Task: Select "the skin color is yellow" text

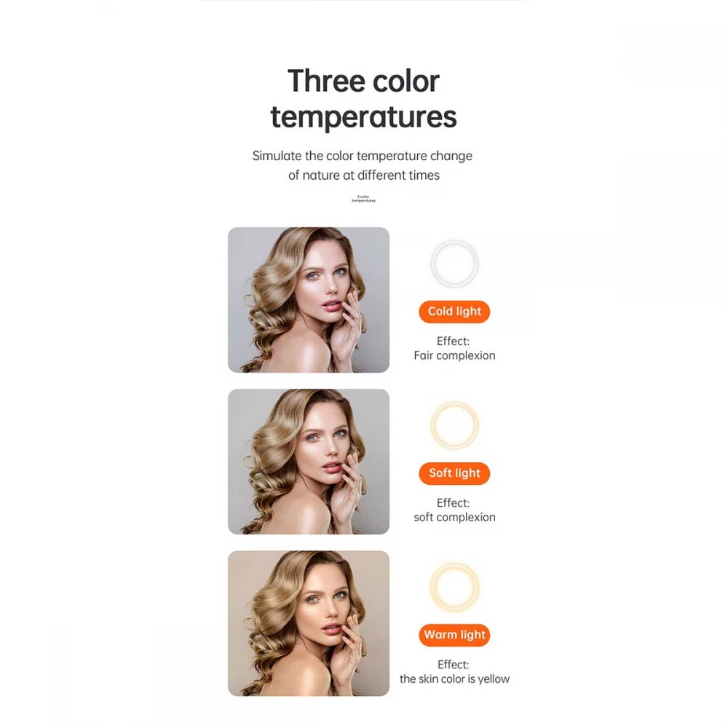Action: click(x=454, y=679)
